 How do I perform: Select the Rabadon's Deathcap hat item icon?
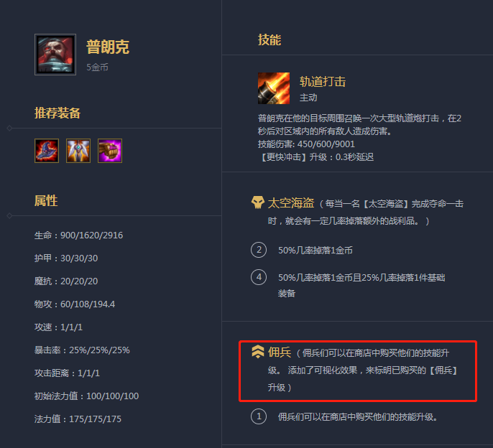click(47, 151)
